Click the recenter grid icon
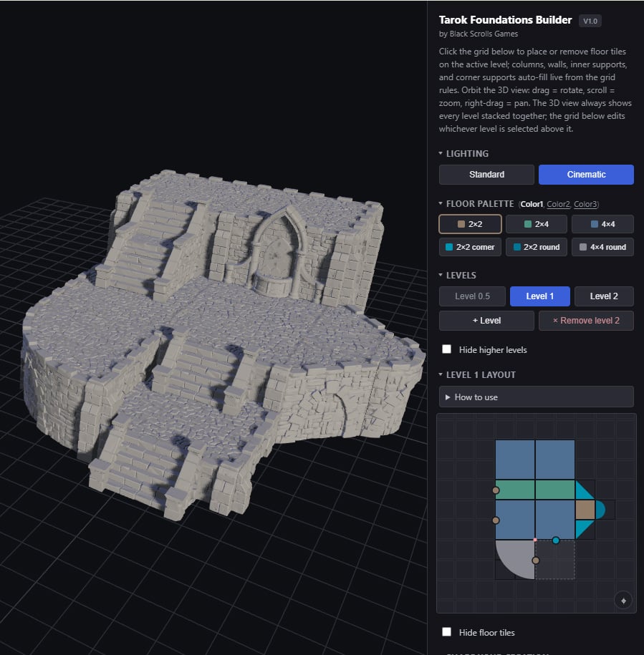 623,601
